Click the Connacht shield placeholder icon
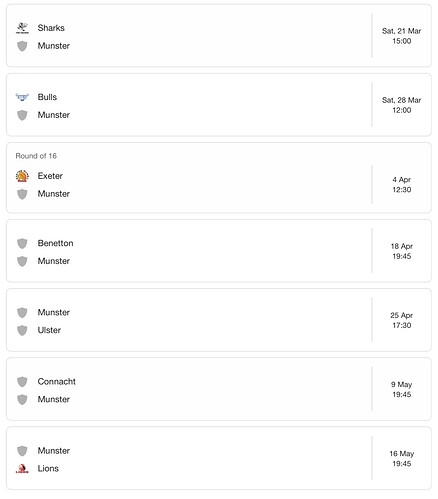Screen dimensions: 438x499 coord(22,382)
